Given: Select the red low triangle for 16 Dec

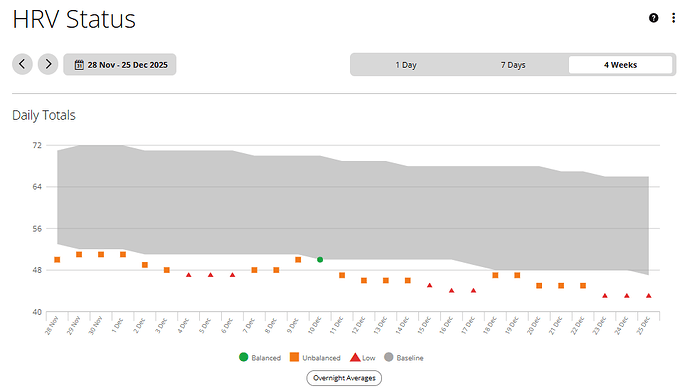Looking at the screenshot, I should (451, 290).
